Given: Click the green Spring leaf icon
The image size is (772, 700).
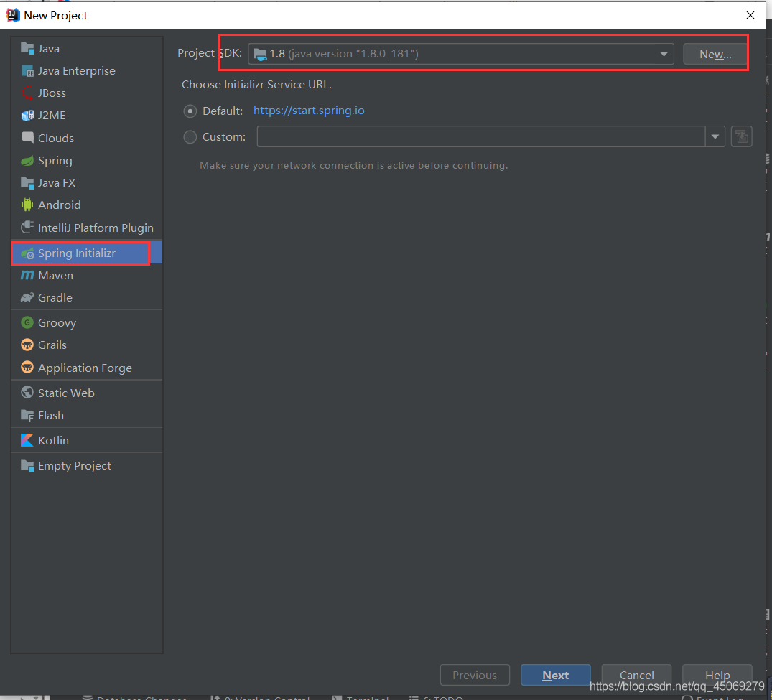Looking at the screenshot, I should 27,161.
